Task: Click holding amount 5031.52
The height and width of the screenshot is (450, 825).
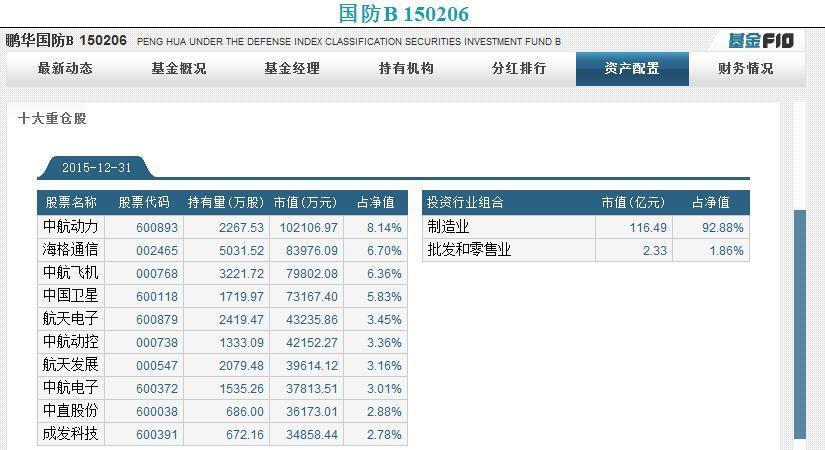Action: point(242,251)
